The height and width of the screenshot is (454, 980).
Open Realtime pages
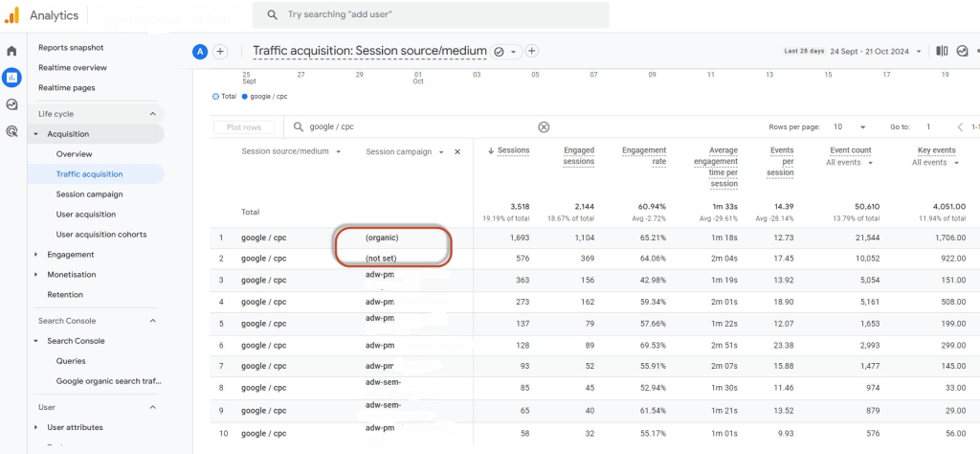[67, 87]
